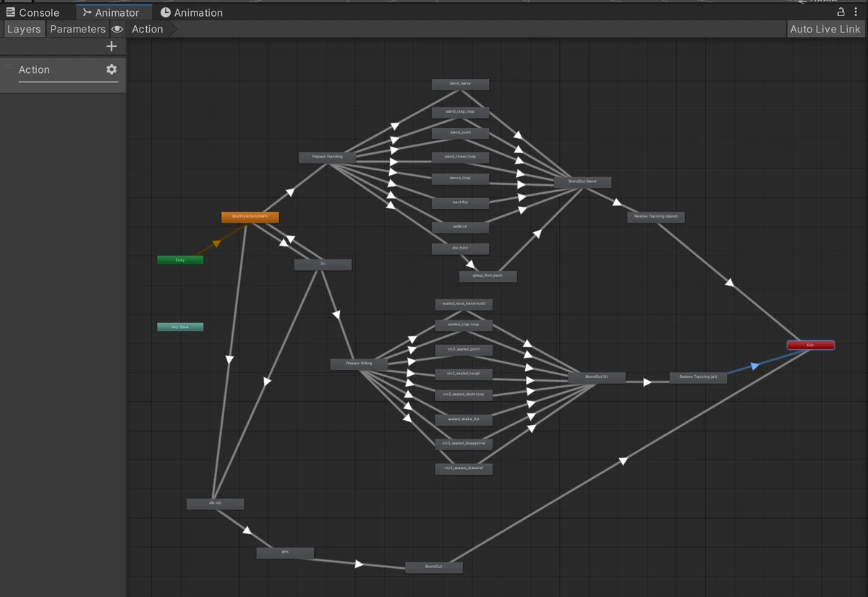
Task: Select the orange WaitForActionOrAFK state
Action: tap(250, 217)
